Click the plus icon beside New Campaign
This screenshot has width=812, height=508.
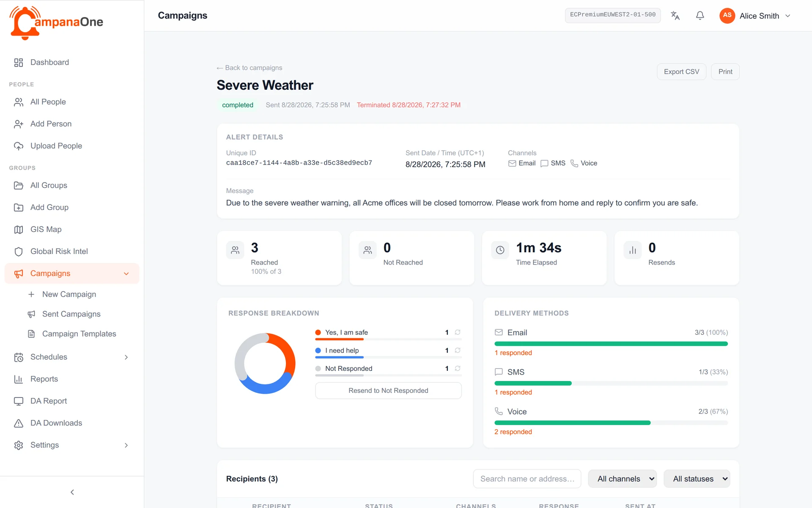(31, 294)
